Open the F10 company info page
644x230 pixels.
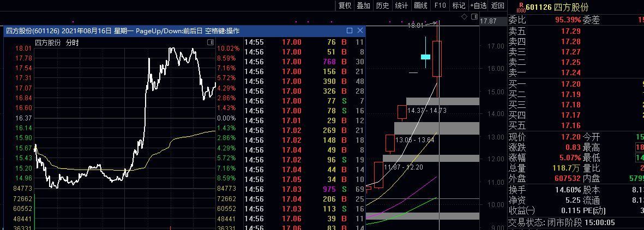coord(440,5)
